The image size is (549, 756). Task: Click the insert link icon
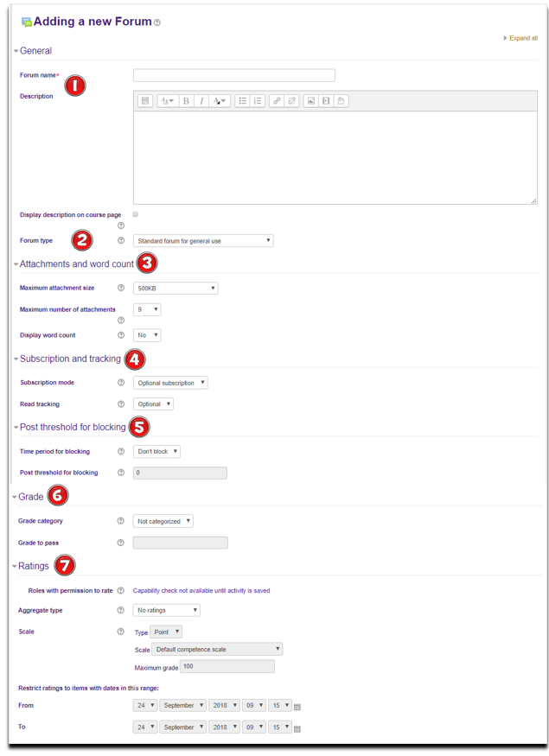click(x=277, y=101)
